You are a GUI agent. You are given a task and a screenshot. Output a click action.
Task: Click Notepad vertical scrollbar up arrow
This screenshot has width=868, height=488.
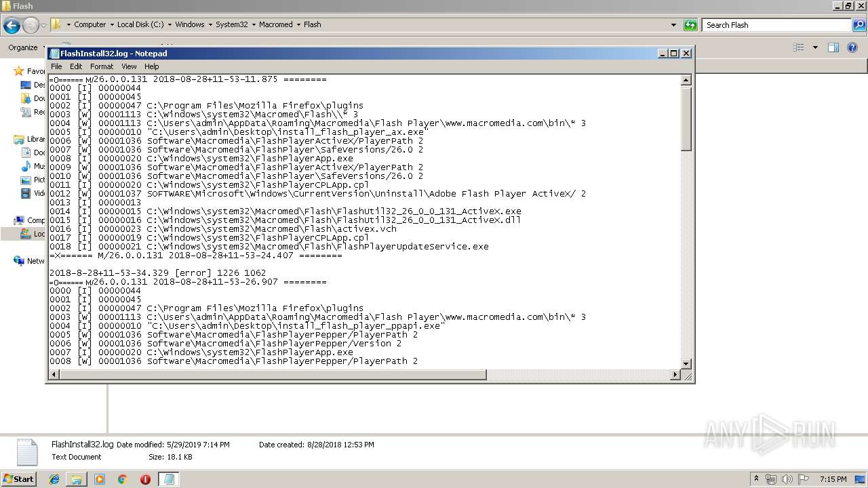click(686, 80)
